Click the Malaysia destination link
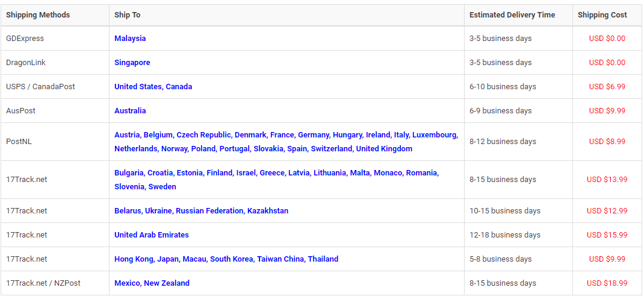Viewport: 644px width, 299px height. coord(130,39)
